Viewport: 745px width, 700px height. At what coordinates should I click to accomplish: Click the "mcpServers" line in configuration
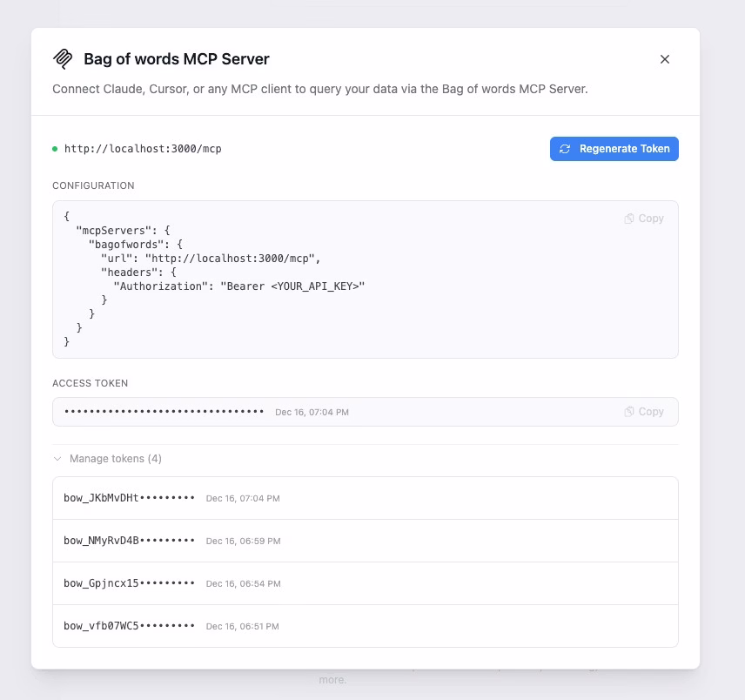point(123,231)
